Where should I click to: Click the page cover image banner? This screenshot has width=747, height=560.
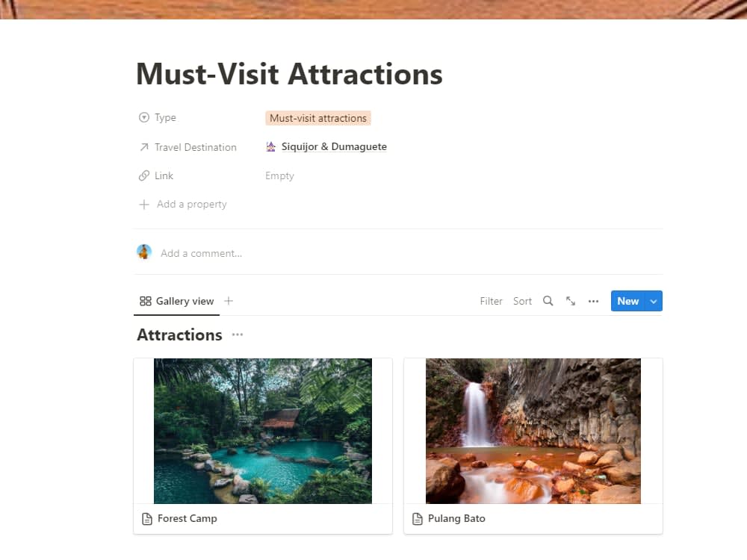pyautogui.click(x=373, y=10)
